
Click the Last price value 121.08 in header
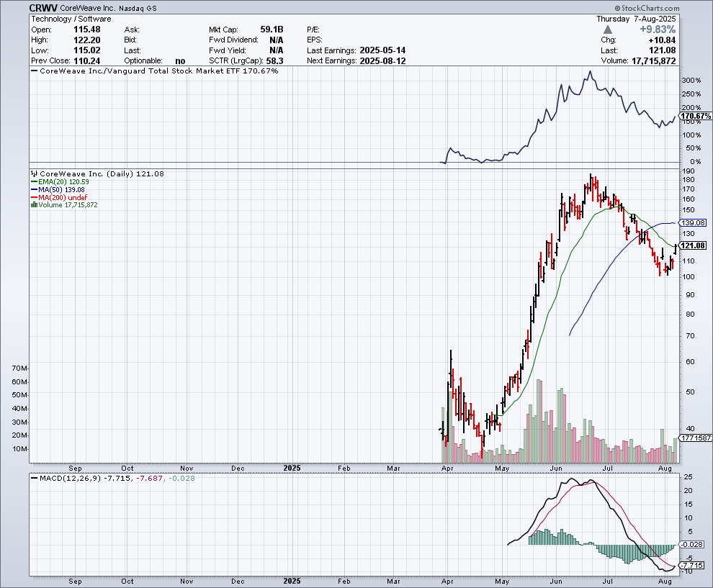[662, 50]
